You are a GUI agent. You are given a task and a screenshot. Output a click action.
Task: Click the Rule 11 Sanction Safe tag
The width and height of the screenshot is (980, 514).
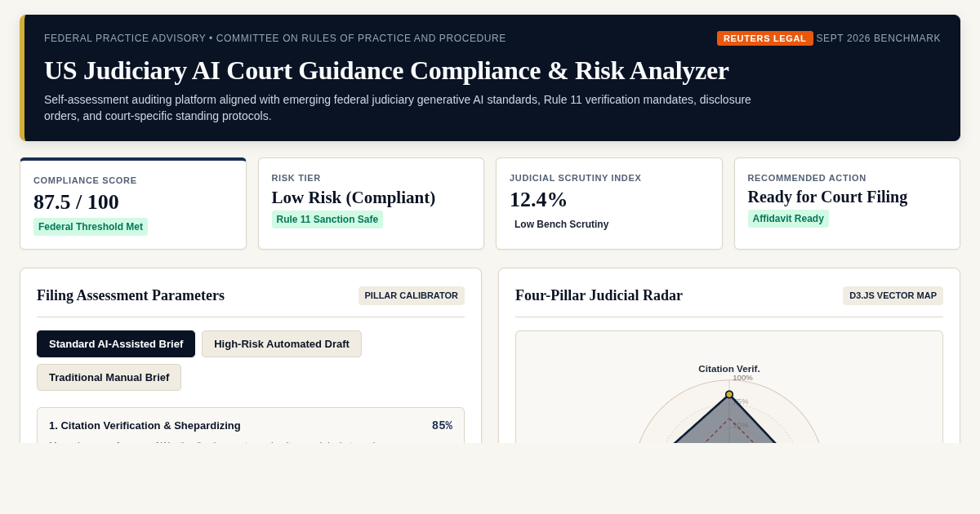click(327, 219)
